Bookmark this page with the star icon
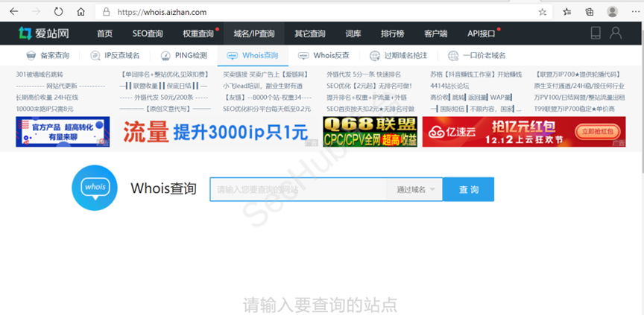Image resolution: width=644 pixels, height=315 pixels. 543,12
